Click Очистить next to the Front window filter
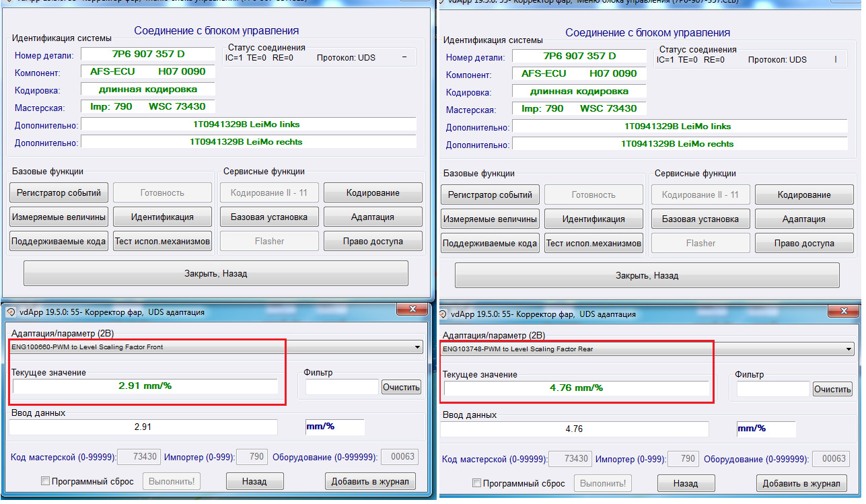 pyautogui.click(x=402, y=387)
